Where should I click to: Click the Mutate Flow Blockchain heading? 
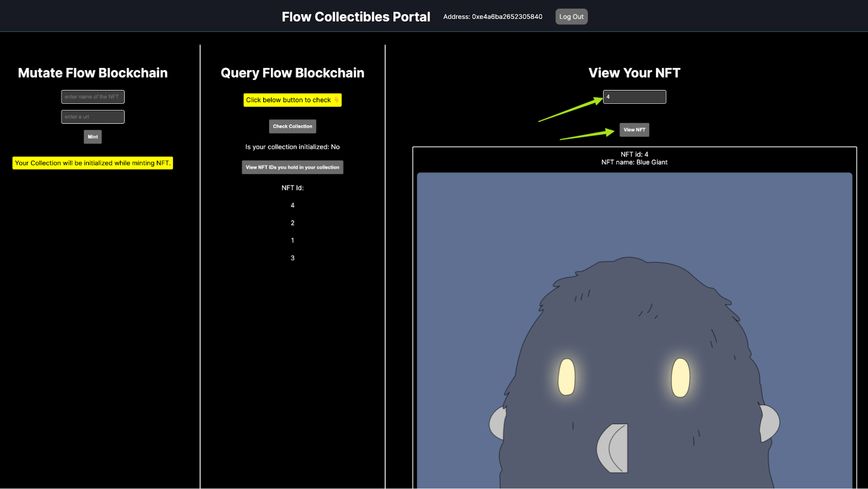pos(92,73)
